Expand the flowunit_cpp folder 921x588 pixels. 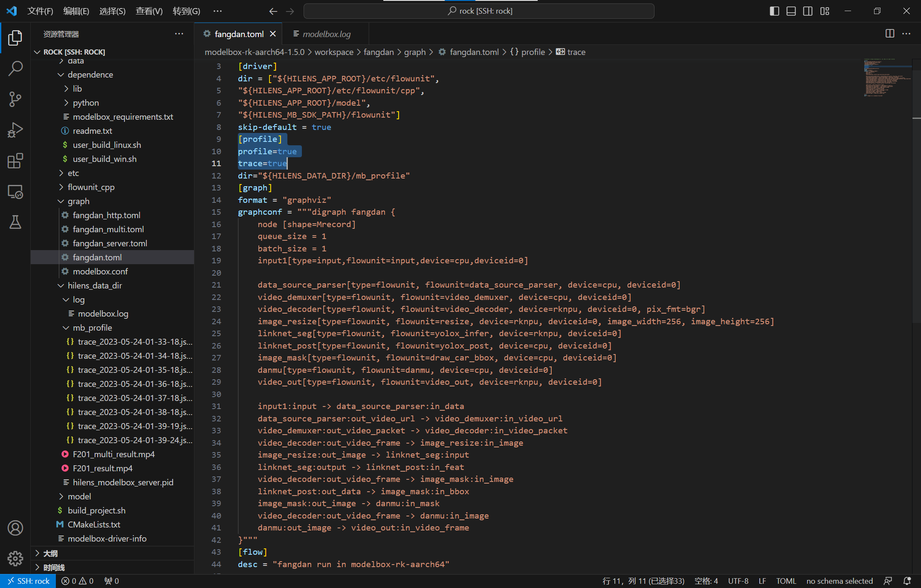pyautogui.click(x=91, y=187)
